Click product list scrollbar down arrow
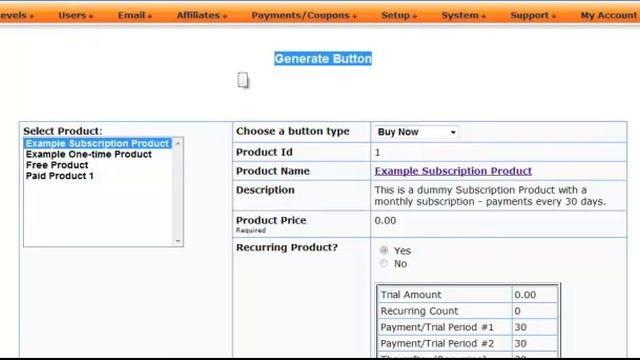The width and height of the screenshot is (640, 360). pyautogui.click(x=178, y=241)
